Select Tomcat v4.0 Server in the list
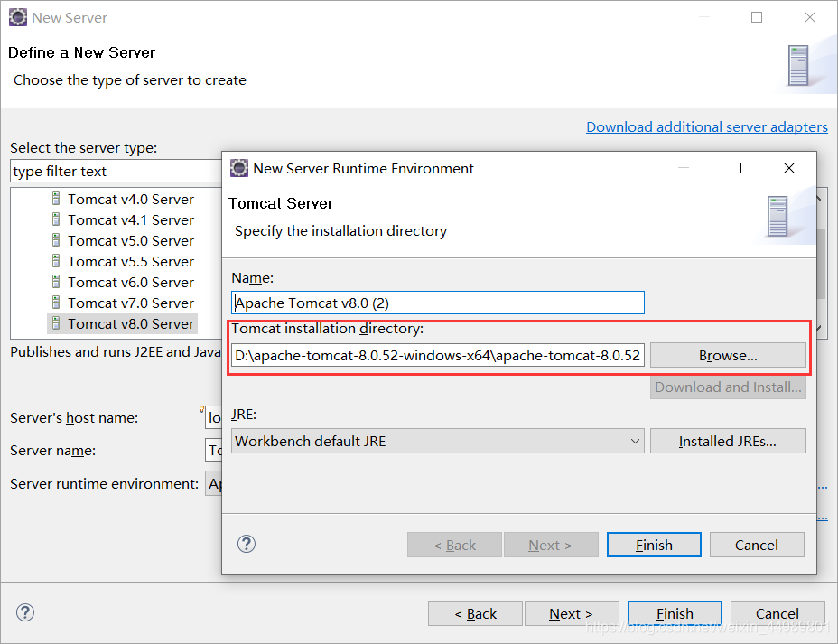 [x=130, y=199]
